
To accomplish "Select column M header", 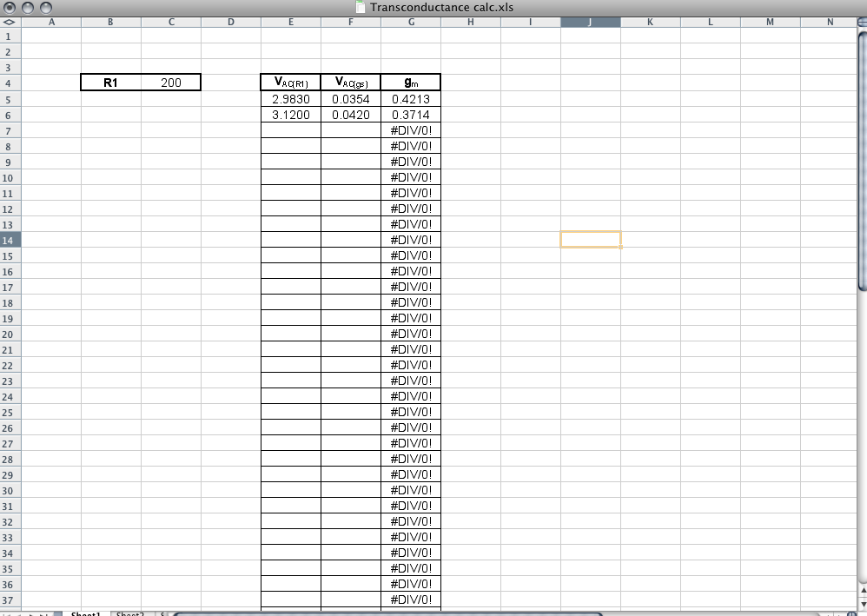I will pos(771,22).
